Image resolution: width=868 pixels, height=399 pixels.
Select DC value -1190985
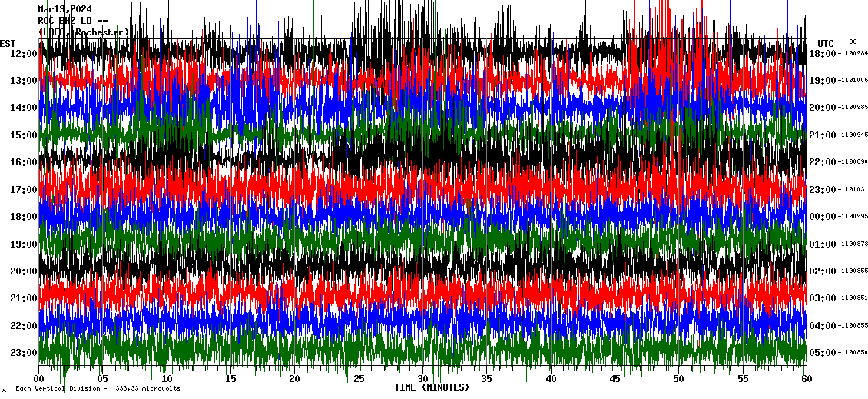tap(852, 108)
